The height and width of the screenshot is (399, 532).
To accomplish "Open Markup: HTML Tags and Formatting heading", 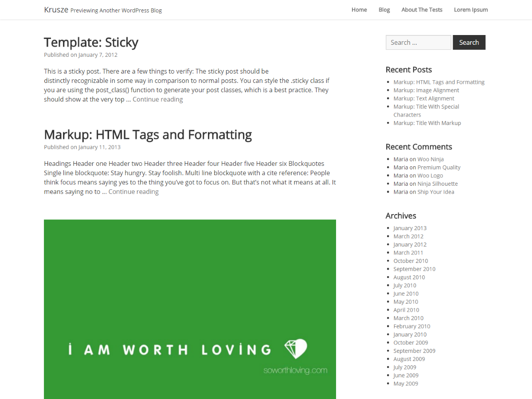I will pos(148,134).
